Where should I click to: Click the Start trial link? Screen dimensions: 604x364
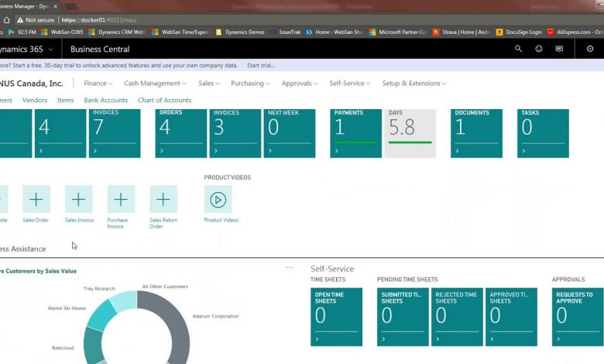(261, 66)
